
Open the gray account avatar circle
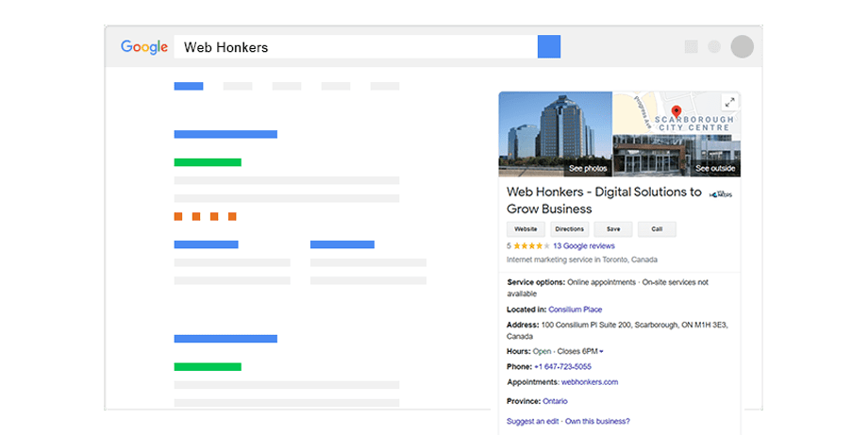click(x=742, y=46)
